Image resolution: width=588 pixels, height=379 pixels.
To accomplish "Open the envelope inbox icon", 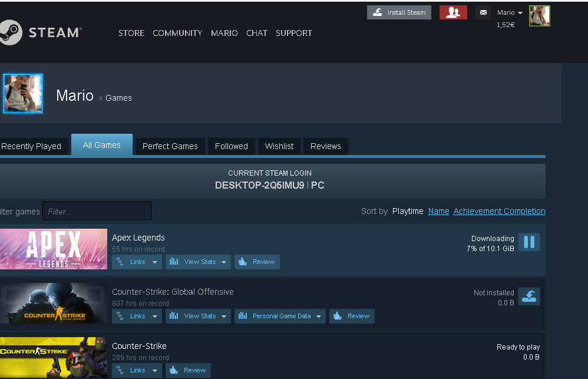I will 483,12.
